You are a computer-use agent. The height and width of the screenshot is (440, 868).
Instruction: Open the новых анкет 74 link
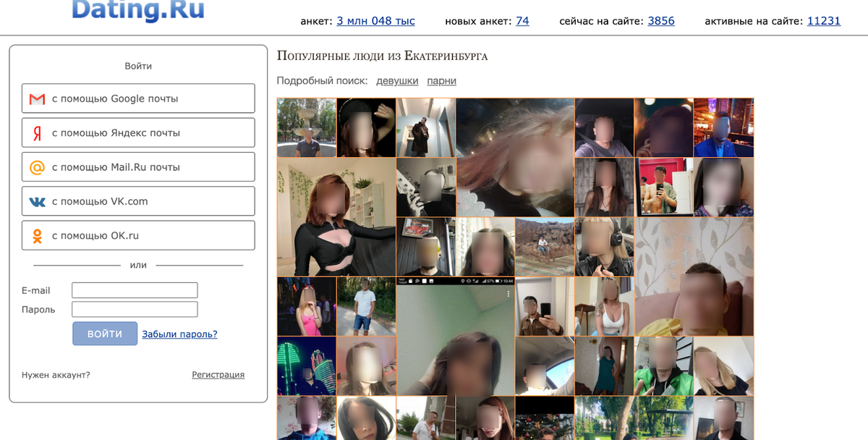(x=522, y=21)
